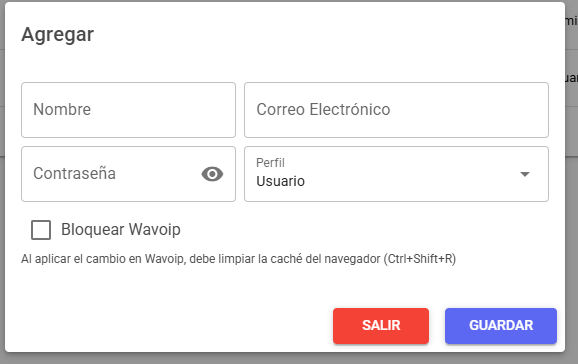Show password with the eye icon
Image resolution: width=578 pixels, height=364 pixels.
pyautogui.click(x=212, y=174)
